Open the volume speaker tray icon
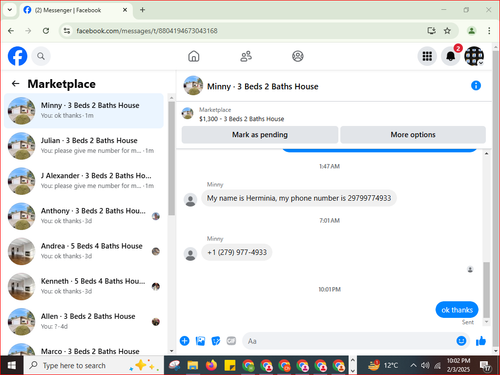500x375 pixels. (425, 366)
